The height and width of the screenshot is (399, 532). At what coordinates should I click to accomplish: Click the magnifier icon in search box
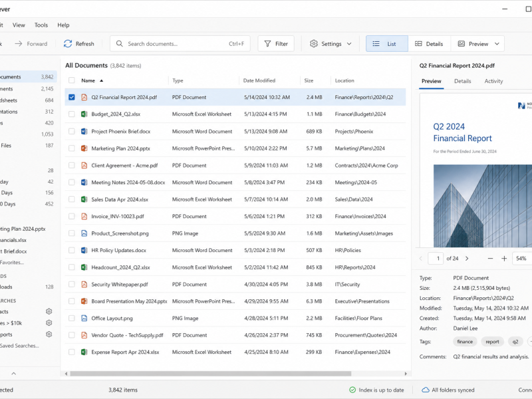(x=120, y=44)
